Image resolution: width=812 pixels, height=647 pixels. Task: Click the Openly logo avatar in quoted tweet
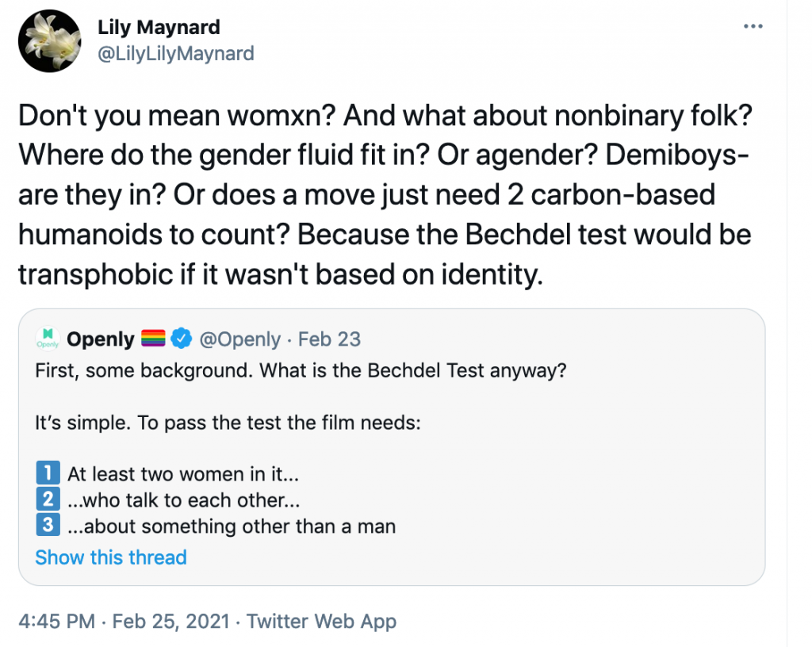click(48, 339)
